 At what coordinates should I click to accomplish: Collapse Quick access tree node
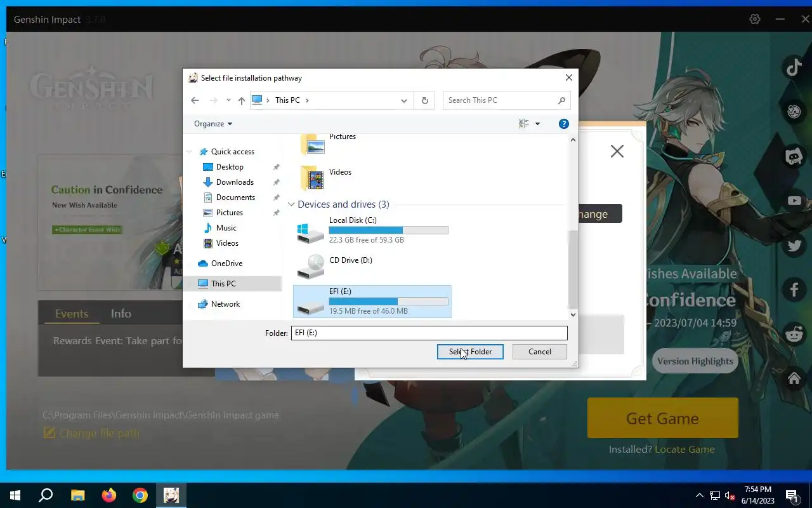[x=190, y=152]
